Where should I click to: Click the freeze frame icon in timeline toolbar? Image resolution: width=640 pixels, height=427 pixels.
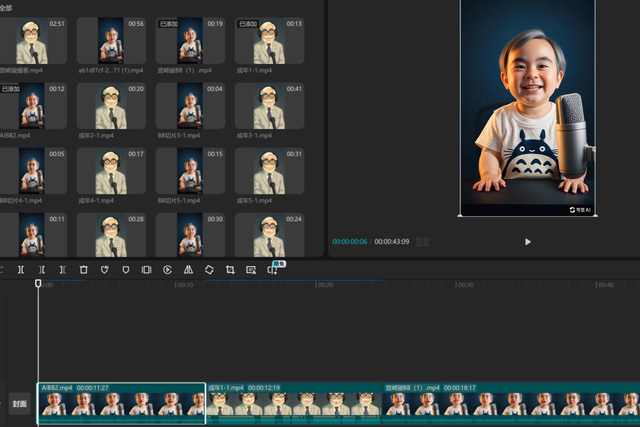[x=146, y=270]
